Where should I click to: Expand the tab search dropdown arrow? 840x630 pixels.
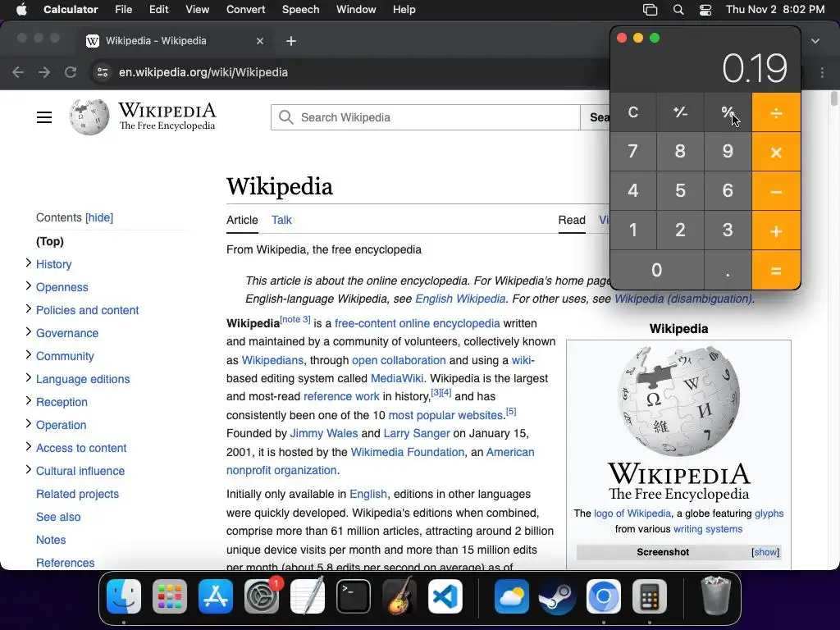point(815,41)
